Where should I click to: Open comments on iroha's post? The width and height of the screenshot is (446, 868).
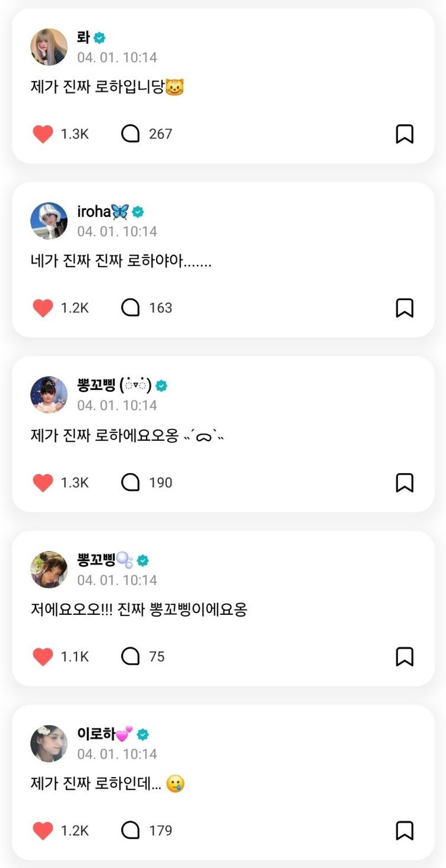pos(130,308)
